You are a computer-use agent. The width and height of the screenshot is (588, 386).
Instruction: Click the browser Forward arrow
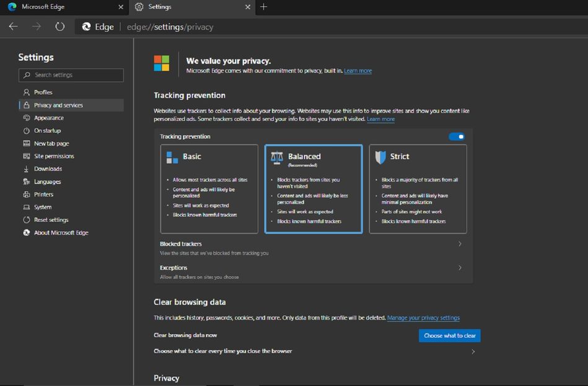[37, 27]
